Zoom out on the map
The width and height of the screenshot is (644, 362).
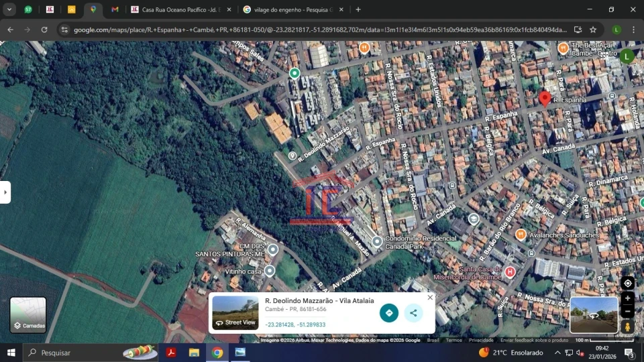[627, 311]
